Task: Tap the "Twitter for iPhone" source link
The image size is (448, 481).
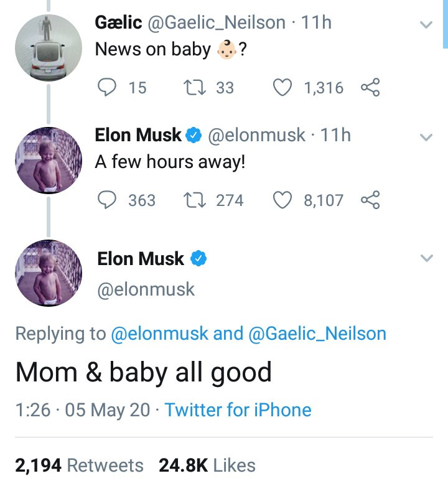Action: point(238,410)
